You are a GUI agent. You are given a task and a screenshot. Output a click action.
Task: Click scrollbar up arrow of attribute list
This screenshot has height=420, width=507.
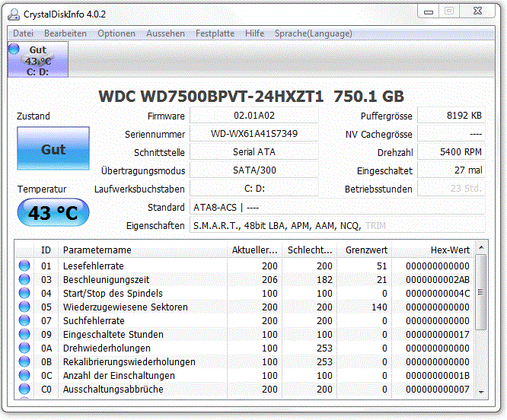tap(481, 247)
